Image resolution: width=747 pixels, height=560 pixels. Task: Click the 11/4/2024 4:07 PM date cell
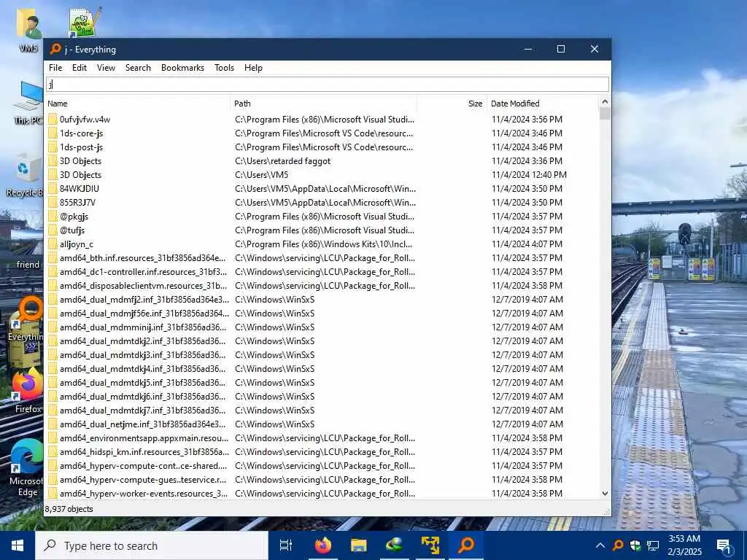527,244
